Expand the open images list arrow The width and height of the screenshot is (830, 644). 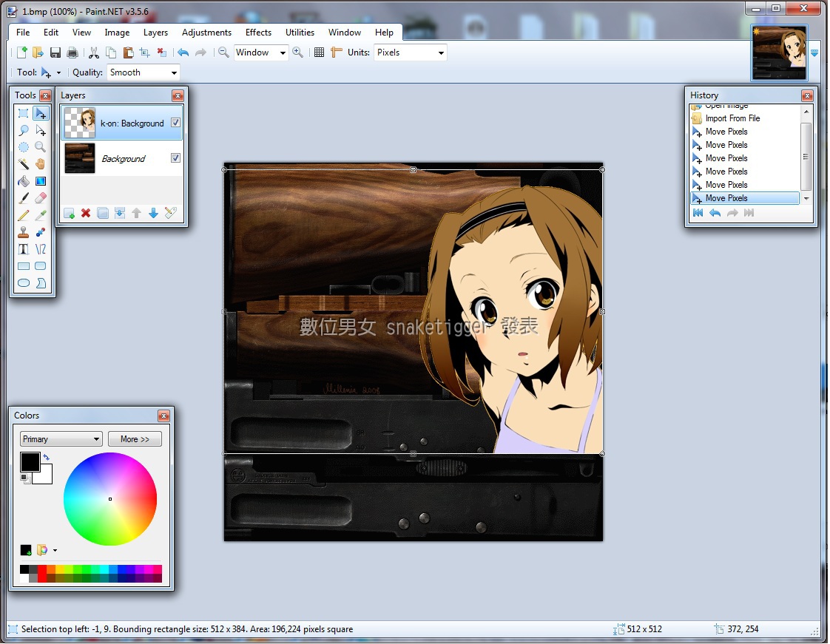[814, 53]
